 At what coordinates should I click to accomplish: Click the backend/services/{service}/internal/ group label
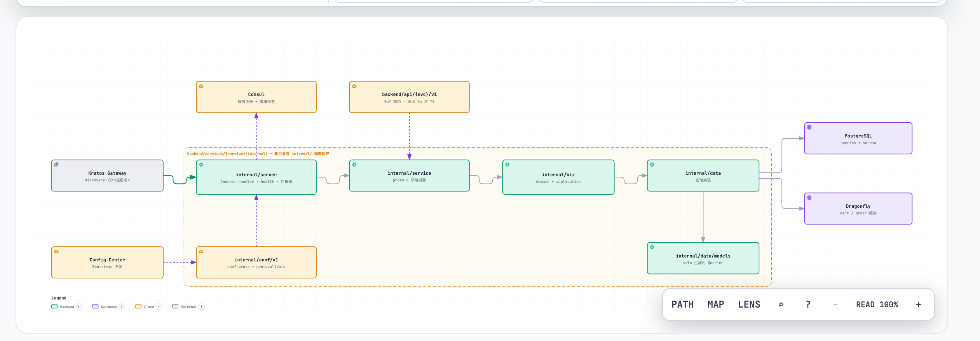point(258,154)
